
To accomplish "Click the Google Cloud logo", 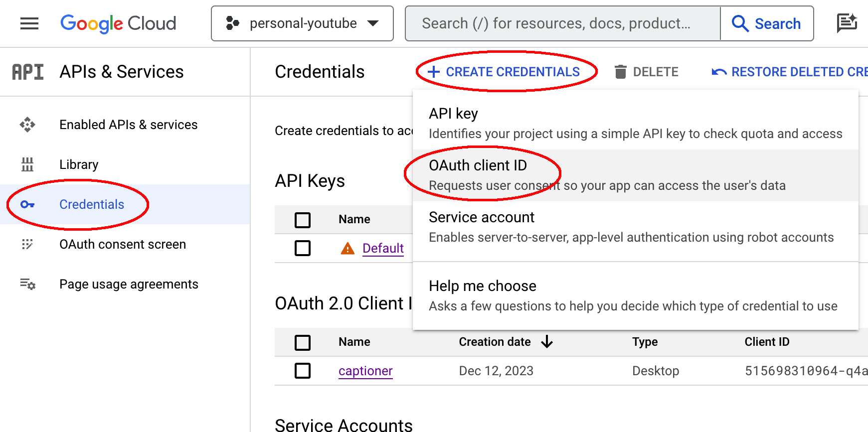I will point(118,23).
